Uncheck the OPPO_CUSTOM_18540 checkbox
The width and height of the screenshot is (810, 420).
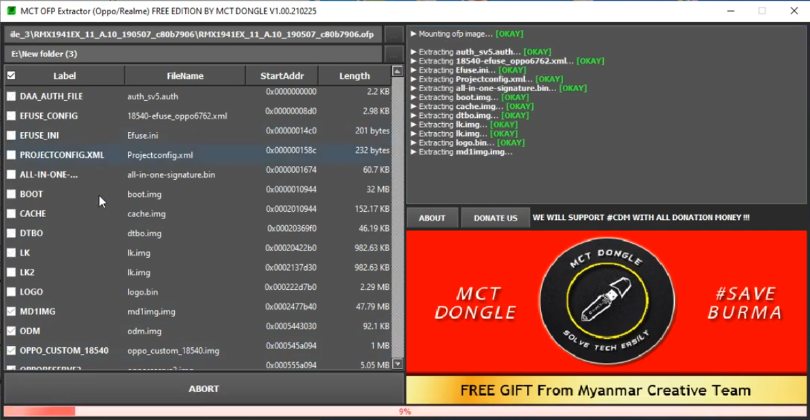(11, 350)
